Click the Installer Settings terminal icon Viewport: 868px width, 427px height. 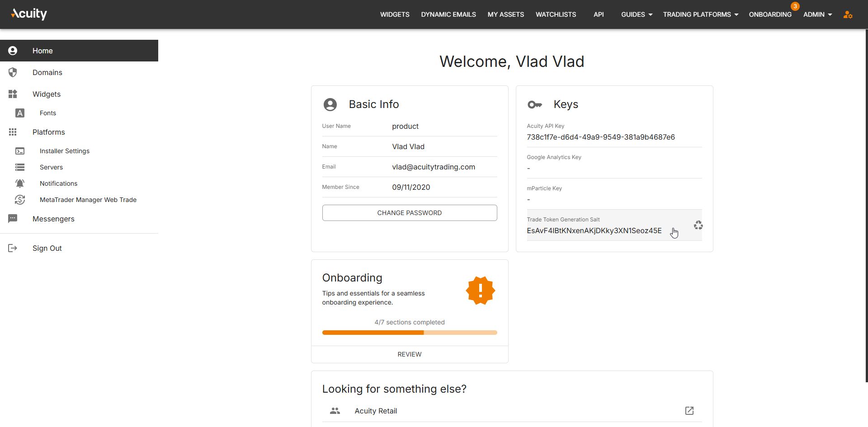[x=20, y=151]
